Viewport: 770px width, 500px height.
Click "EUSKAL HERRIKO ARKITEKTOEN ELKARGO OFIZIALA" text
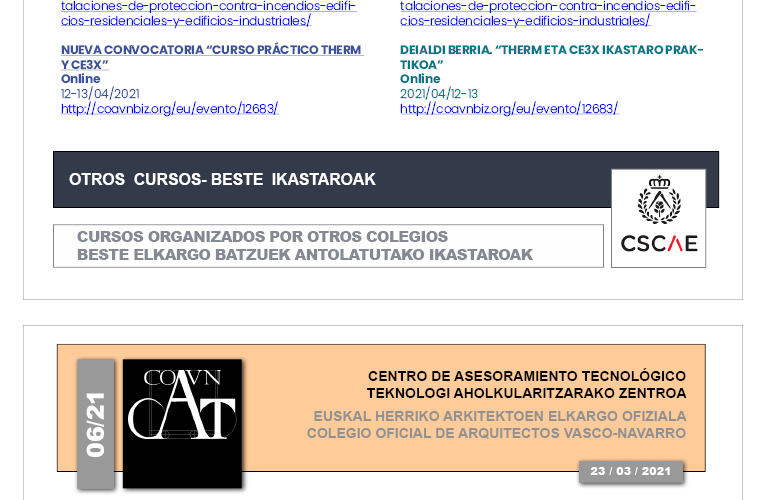(x=500, y=417)
